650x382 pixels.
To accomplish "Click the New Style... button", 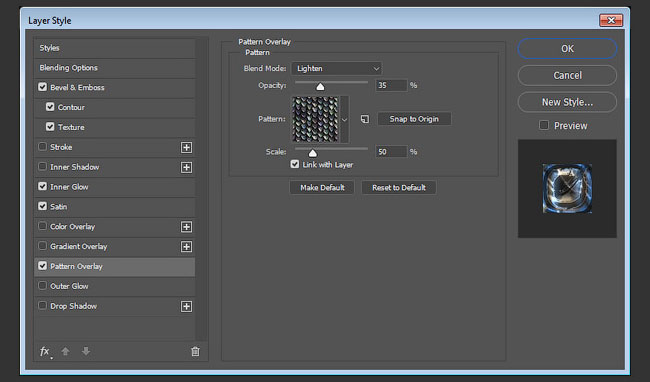I will click(567, 102).
